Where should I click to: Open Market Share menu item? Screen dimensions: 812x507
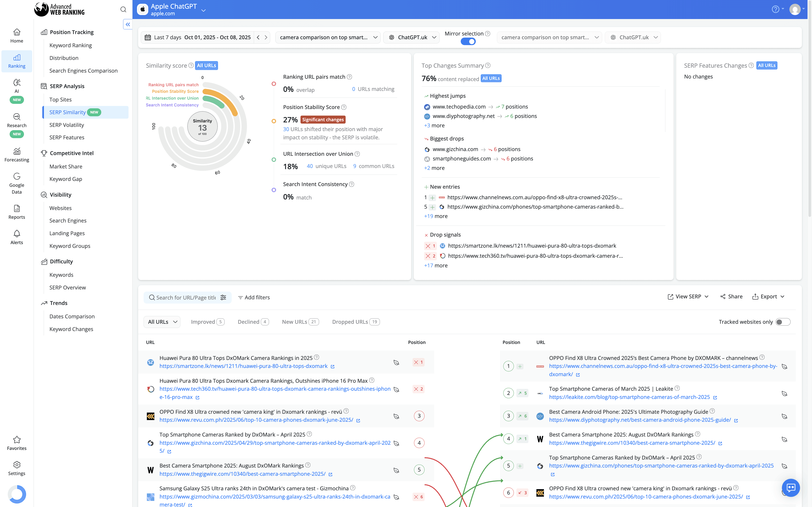point(66,166)
